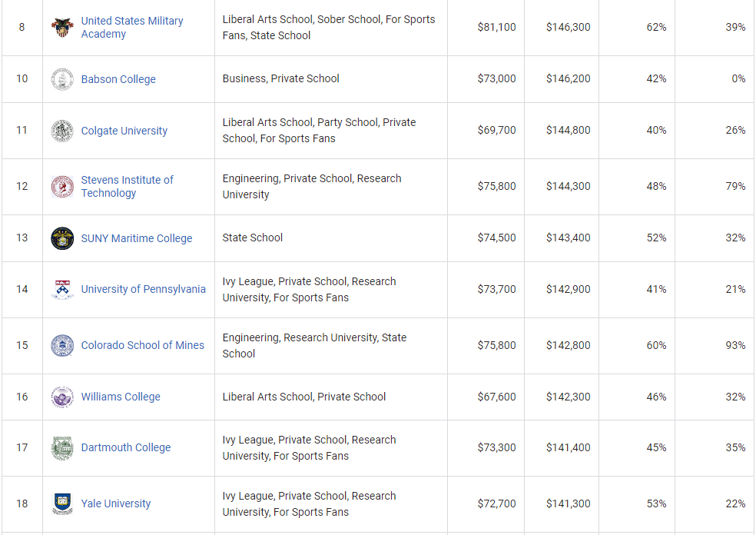756x535 pixels.
Task: Navigate to the Yale University link
Action: click(116, 504)
